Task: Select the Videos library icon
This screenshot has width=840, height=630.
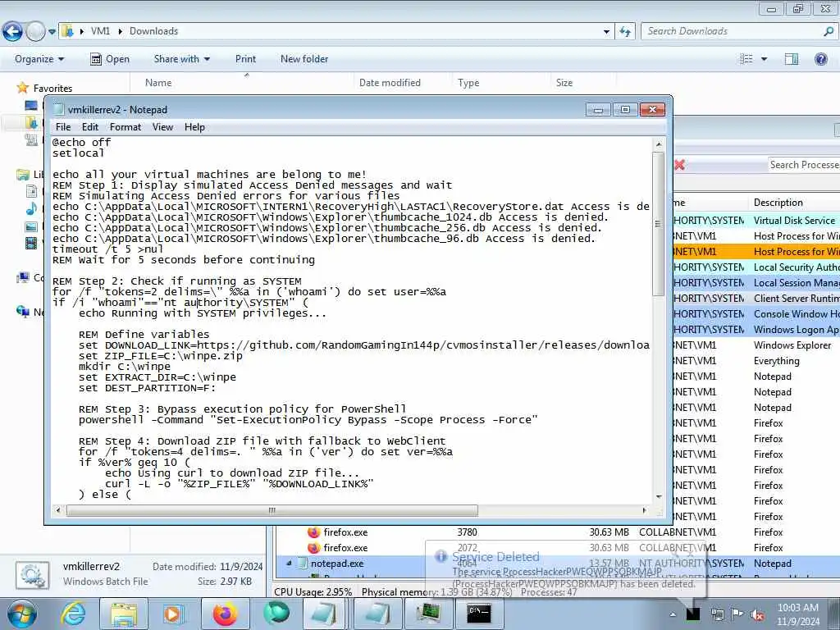Action: tap(32, 244)
